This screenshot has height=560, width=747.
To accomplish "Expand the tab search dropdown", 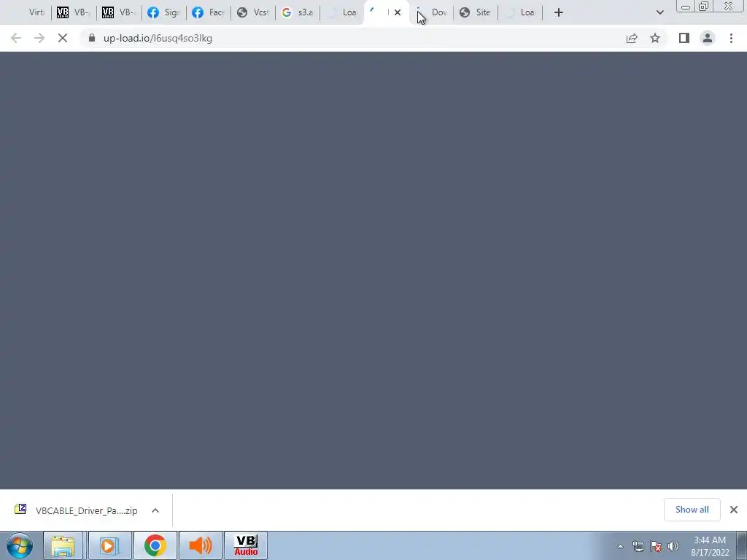I will [659, 12].
